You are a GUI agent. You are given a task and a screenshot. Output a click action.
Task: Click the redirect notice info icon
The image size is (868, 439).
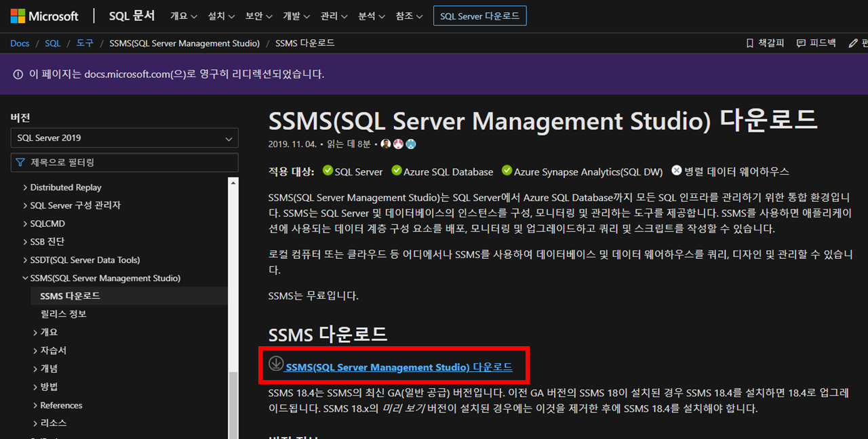coord(18,74)
